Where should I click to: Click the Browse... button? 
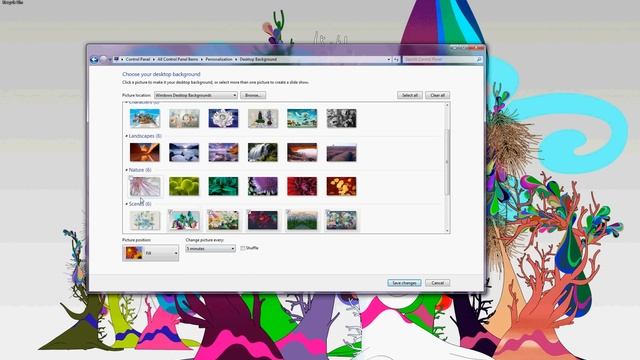(253, 95)
